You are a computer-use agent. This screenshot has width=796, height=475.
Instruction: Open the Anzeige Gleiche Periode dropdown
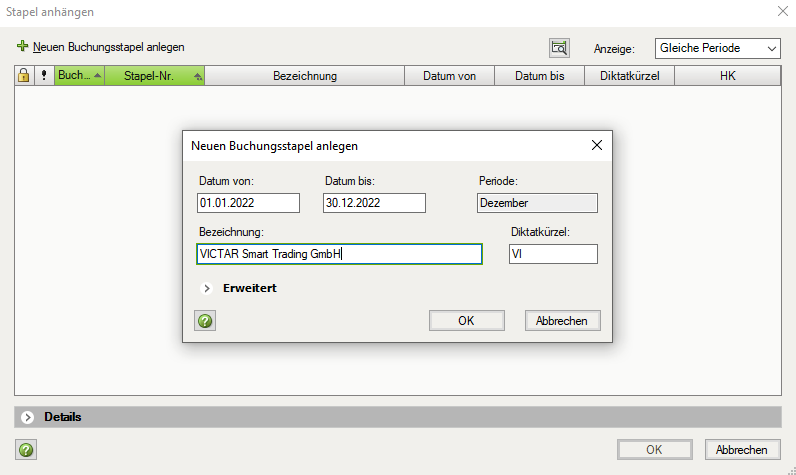(717, 48)
